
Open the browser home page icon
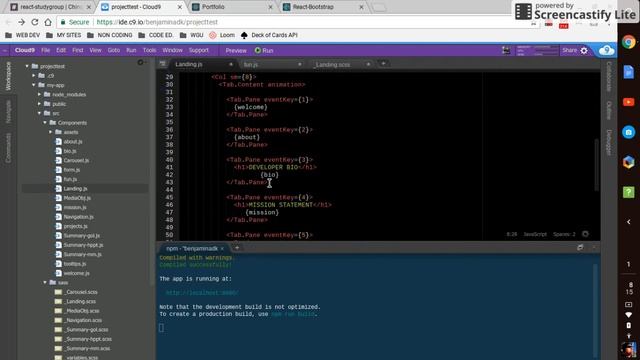tap(48, 22)
